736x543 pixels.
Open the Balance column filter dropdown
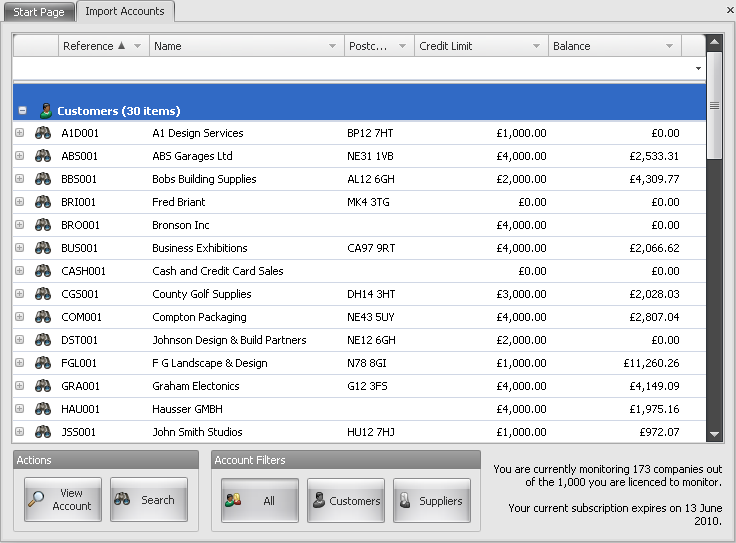[670, 46]
